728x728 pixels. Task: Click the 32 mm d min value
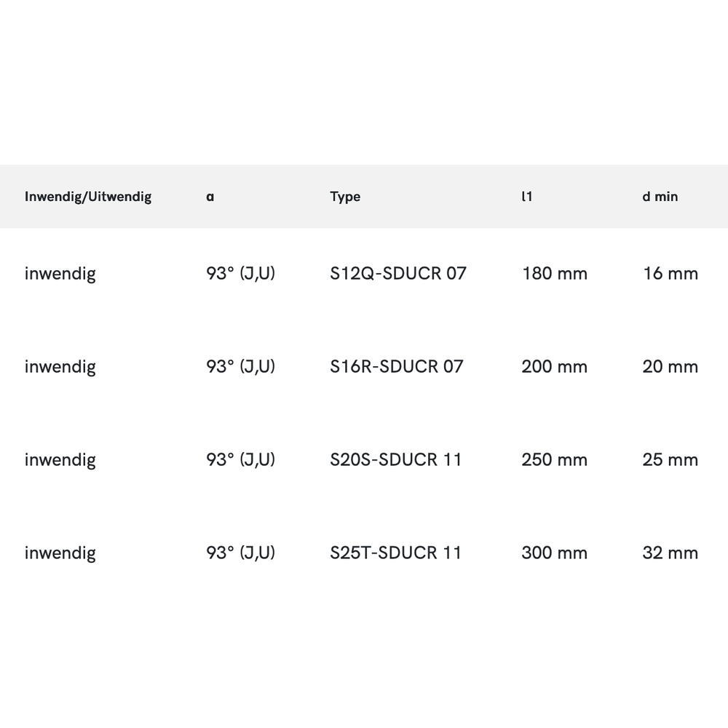click(x=670, y=553)
